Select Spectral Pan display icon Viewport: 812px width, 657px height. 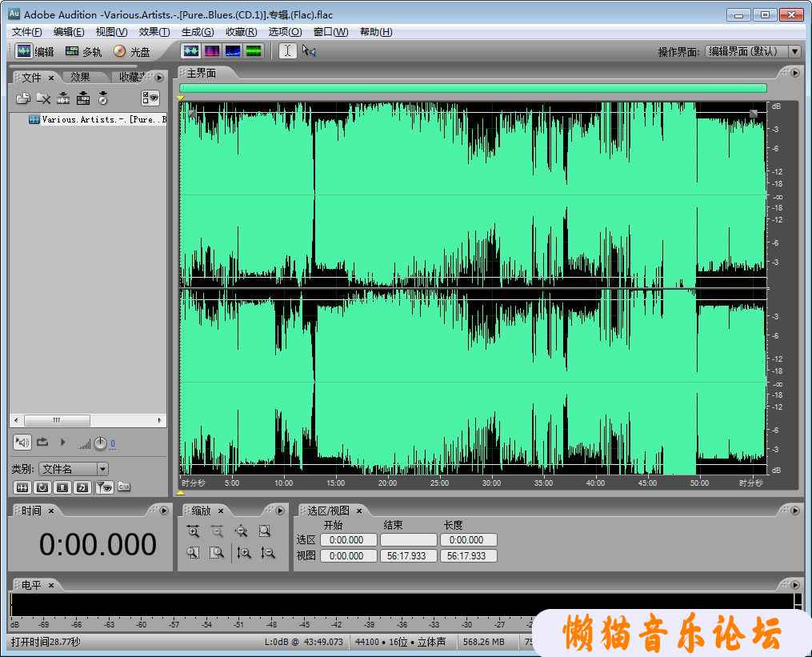(x=233, y=50)
